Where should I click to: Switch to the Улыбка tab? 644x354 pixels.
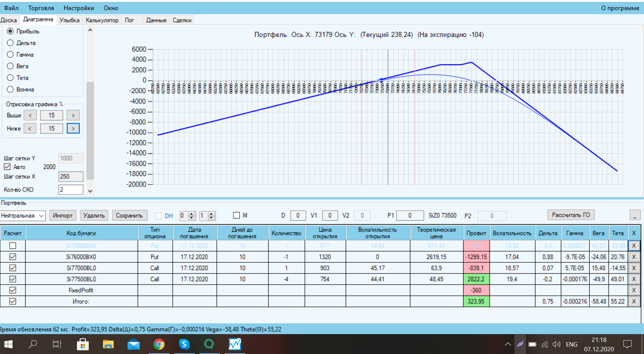pos(70,20)
